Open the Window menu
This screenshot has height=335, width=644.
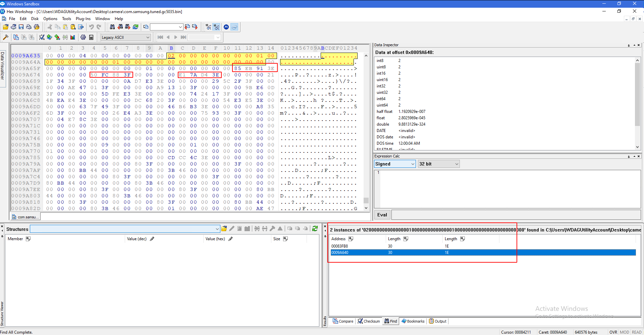pos(103,19)
